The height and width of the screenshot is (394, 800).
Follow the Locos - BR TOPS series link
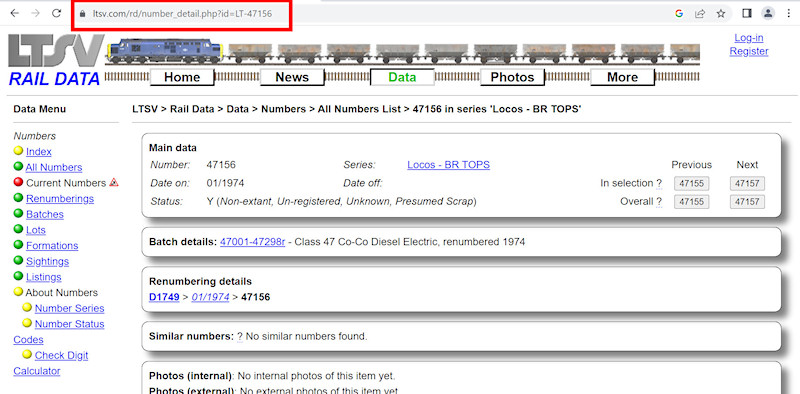coord(448,165)
